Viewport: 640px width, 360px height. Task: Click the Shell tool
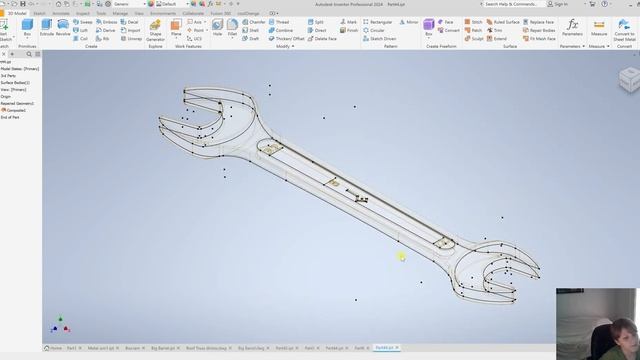[251, 30]
